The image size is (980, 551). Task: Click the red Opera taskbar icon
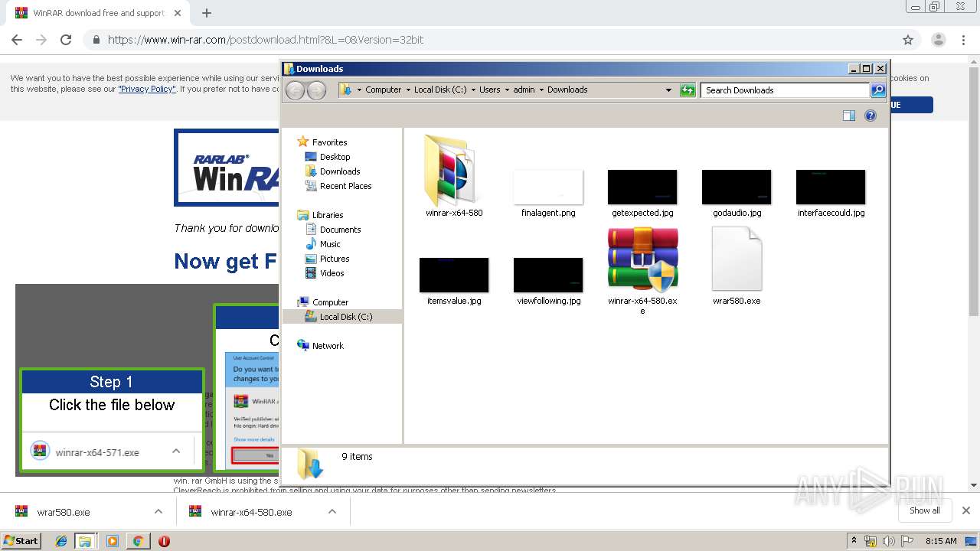(164, 541)
